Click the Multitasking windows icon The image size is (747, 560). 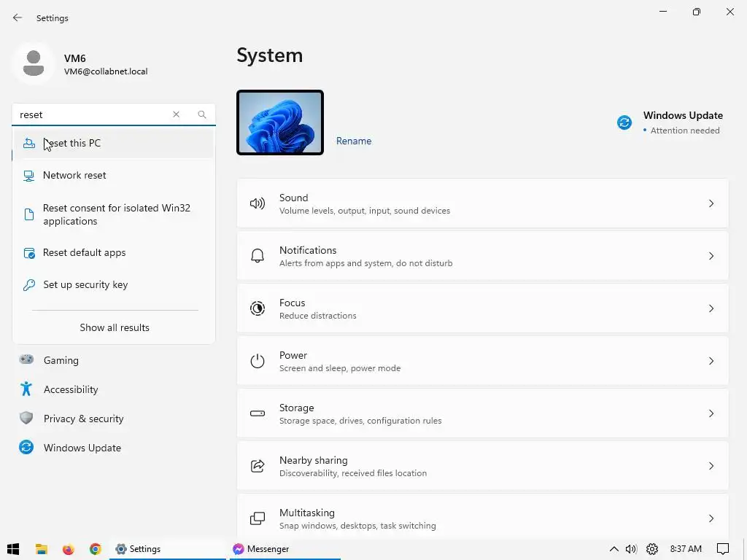coord(258,518)
